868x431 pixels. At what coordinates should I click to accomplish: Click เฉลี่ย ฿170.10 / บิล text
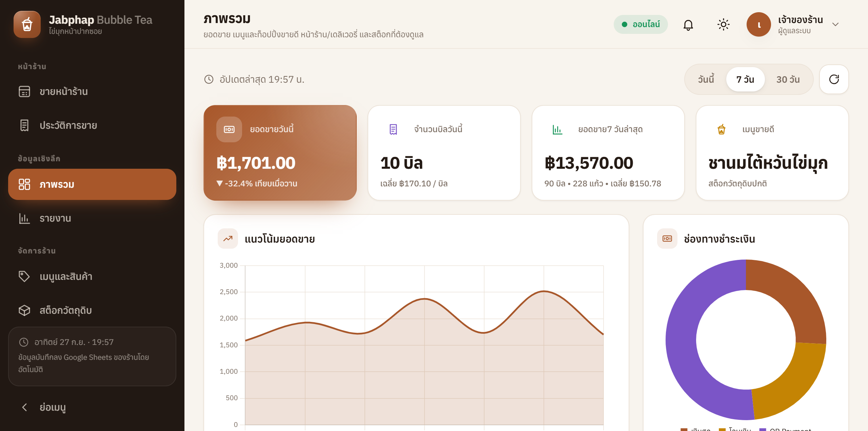tap(414, 184)
